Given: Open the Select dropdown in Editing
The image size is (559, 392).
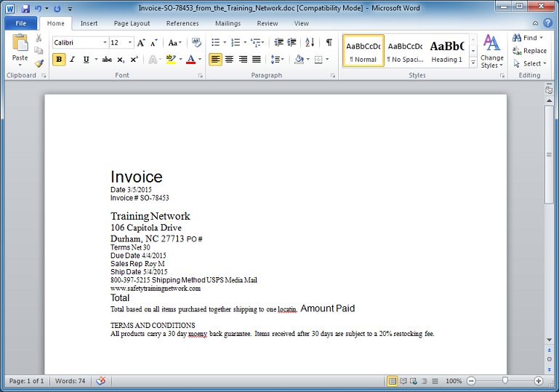Looking at the screenshot, I should tap(527, 63).
